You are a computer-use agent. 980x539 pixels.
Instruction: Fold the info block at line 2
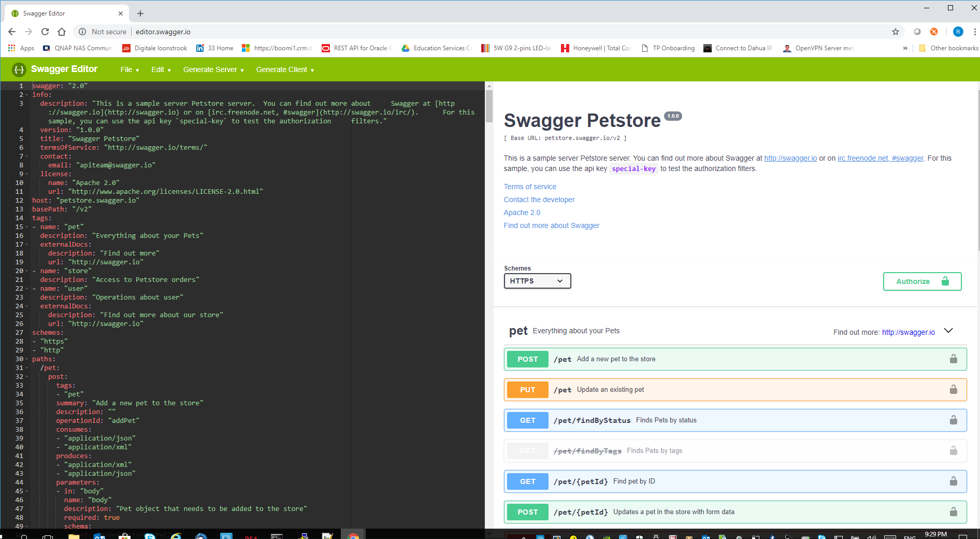coord(26,95)
